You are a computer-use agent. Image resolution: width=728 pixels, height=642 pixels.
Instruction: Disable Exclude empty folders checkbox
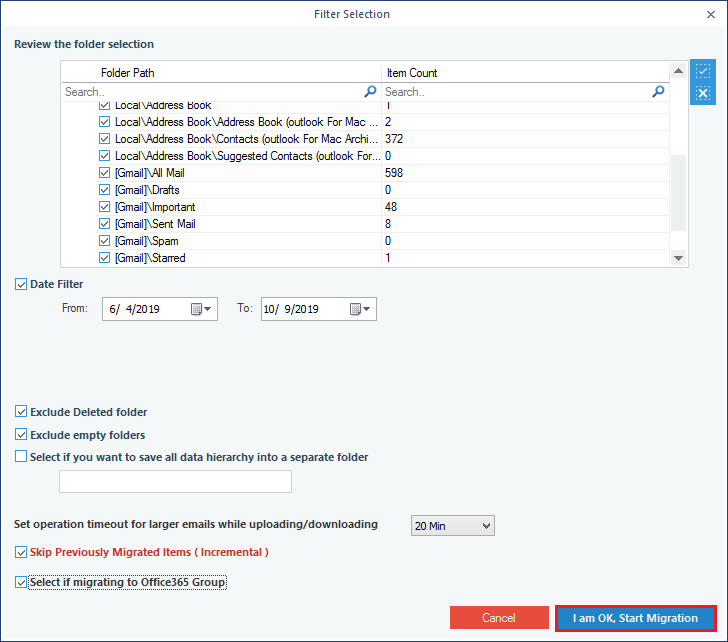(22, 435)
